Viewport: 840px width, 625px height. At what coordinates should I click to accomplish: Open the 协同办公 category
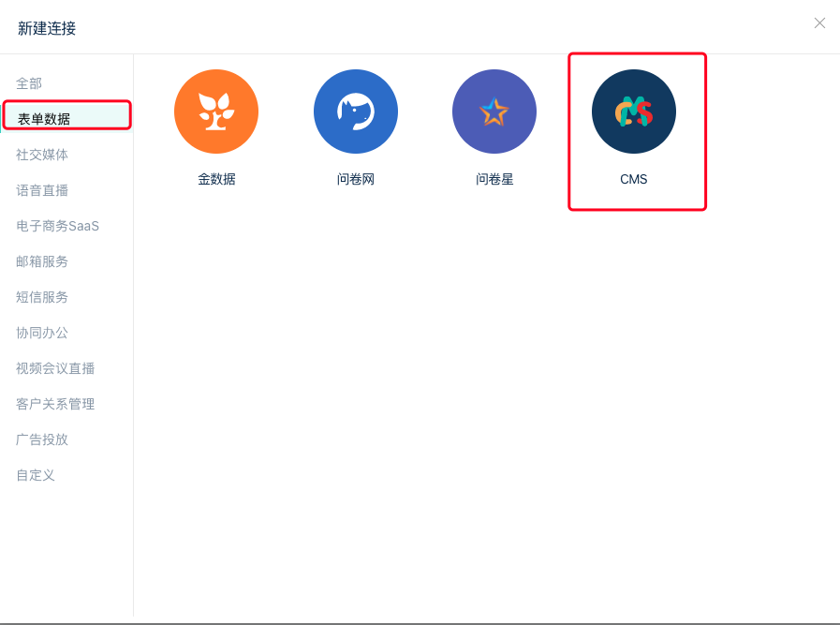42,333
